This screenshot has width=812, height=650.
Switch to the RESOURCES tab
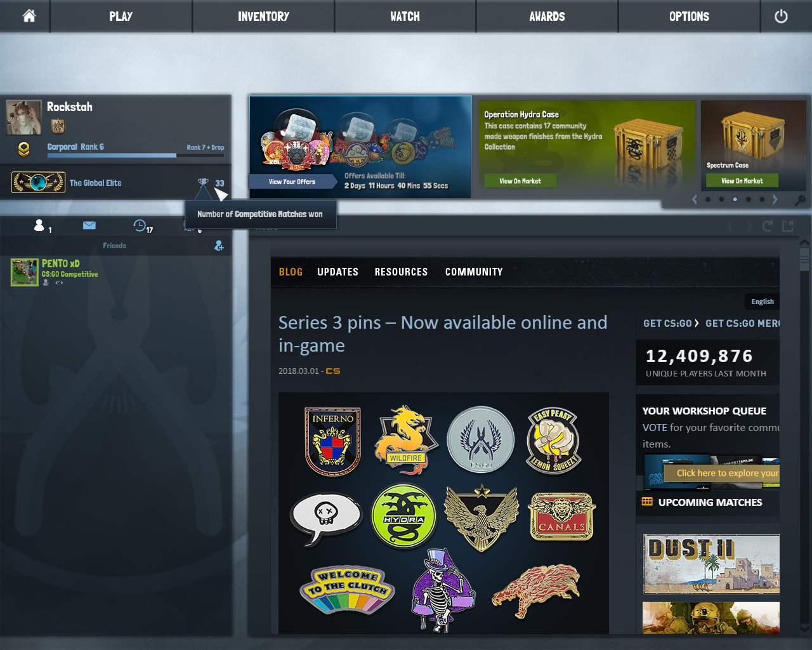pos(401,272)
